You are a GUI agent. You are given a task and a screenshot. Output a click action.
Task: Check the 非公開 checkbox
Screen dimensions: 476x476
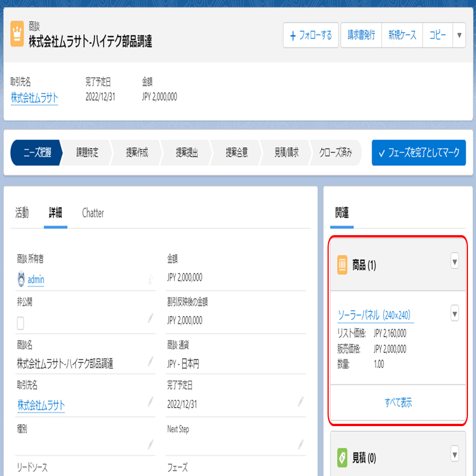tap(20, 324)
